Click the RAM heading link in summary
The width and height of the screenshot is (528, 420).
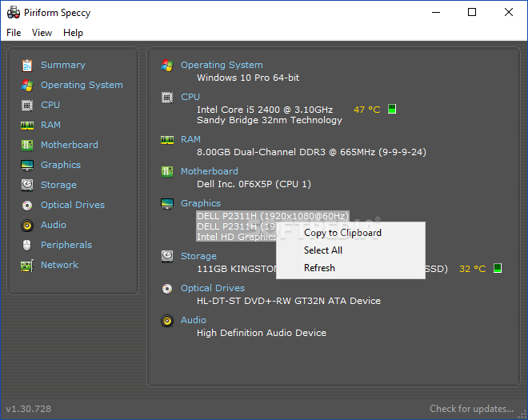click(x=190, y=139)
